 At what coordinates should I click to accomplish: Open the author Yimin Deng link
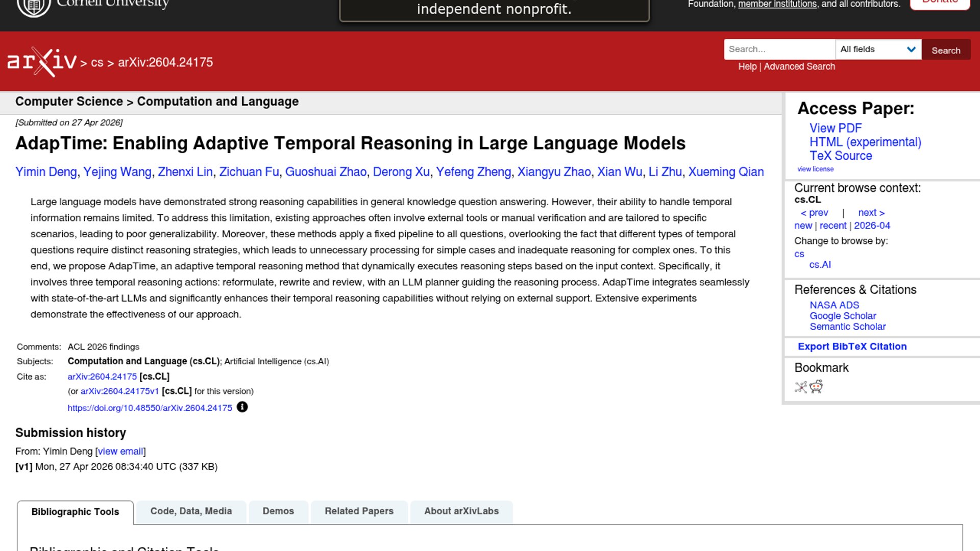46,172
